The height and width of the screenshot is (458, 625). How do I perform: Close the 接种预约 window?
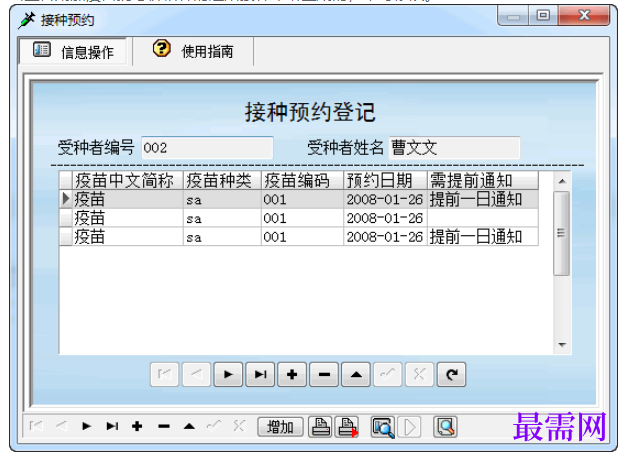click(x=584, y=16)
